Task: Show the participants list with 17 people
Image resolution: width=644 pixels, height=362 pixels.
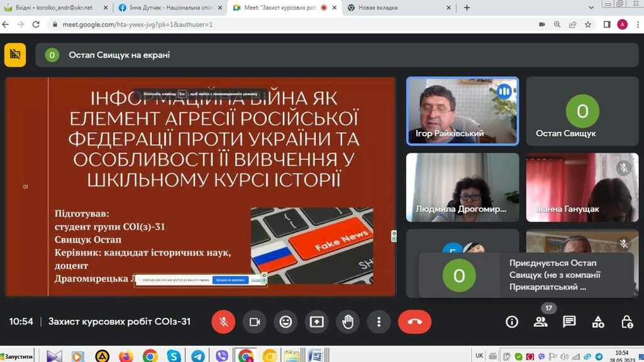Action: pyautogui.click(x=540, y=322)
